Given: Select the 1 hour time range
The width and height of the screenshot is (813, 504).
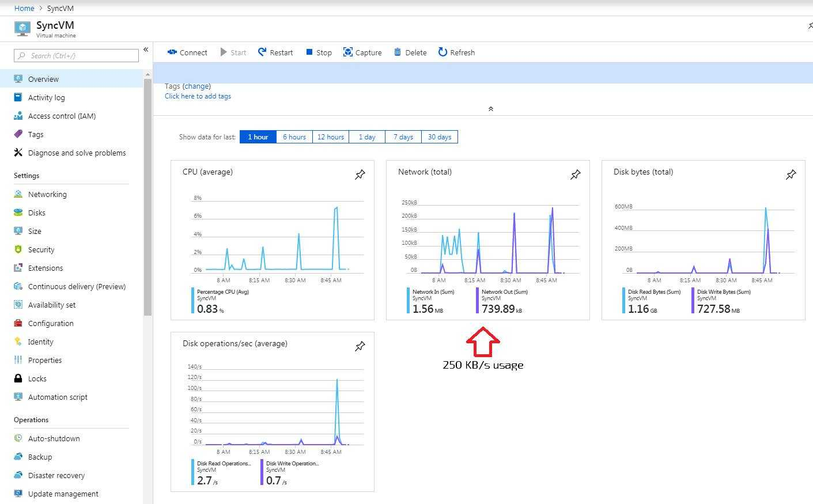Looking at the screenshot, I should coord(258,137).
